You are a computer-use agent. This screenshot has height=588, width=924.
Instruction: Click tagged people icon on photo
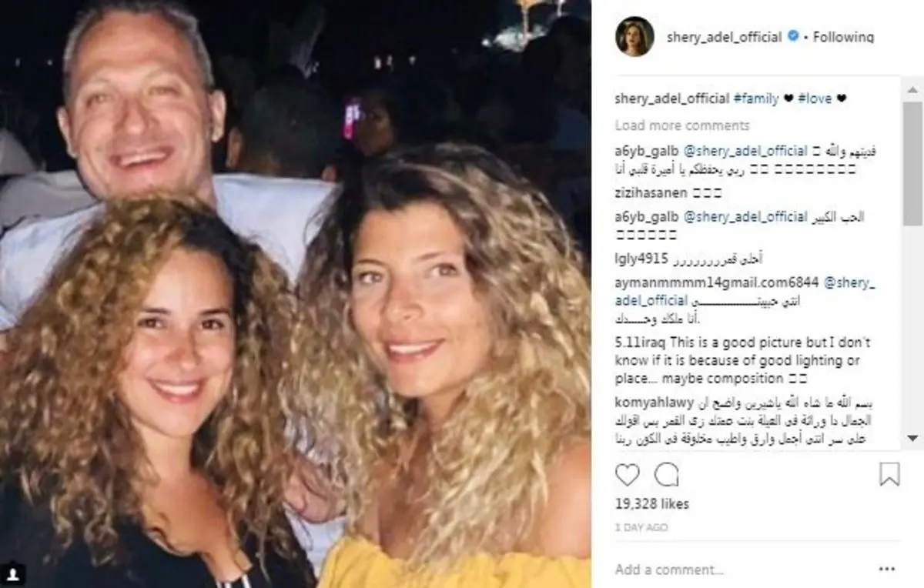(15, 573)
